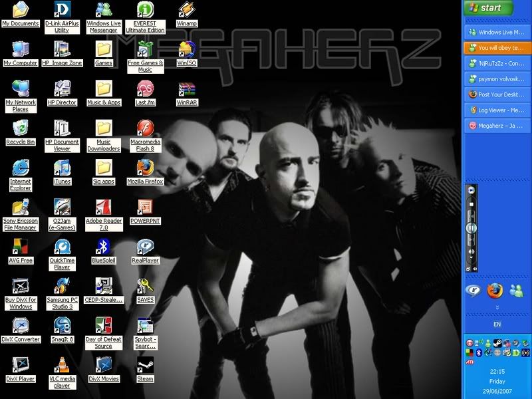532x399 pixels.
Task: Switch to Log Viewer taskbar window
Action: (x=497, y=110)
